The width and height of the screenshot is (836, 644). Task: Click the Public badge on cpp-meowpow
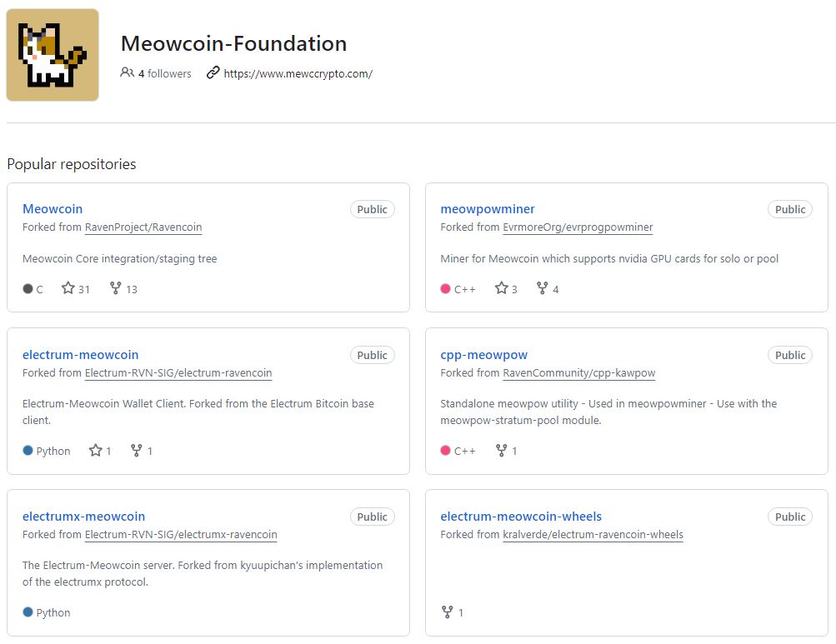(x=789, y=355)
